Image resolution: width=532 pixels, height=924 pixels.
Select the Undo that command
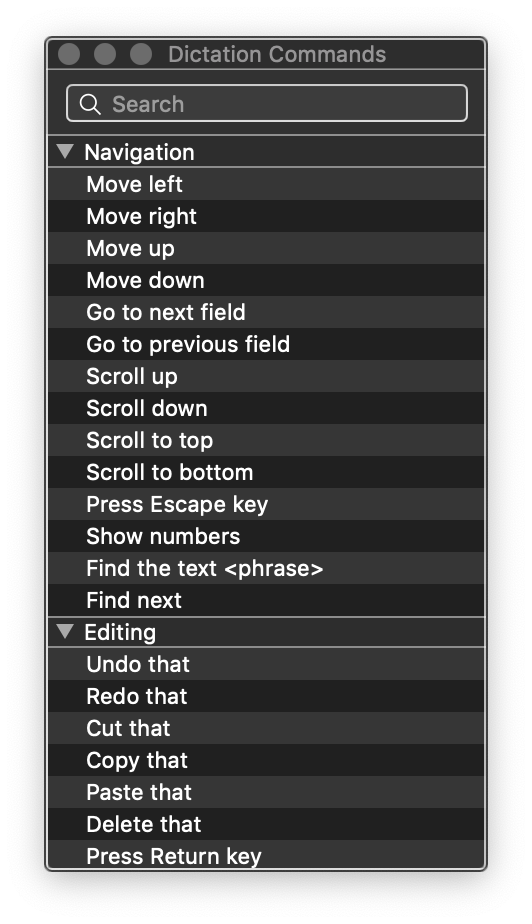(266, 664)
